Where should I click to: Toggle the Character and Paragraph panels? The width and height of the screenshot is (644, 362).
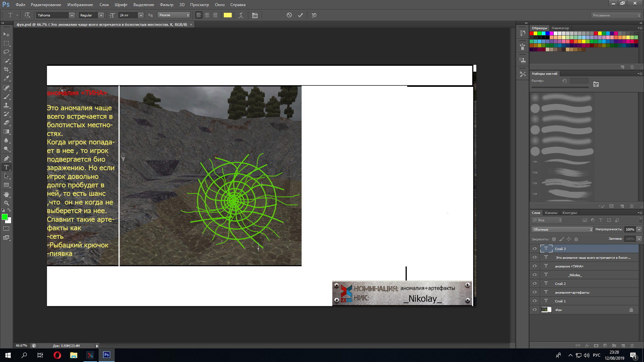tap(255, 15)
